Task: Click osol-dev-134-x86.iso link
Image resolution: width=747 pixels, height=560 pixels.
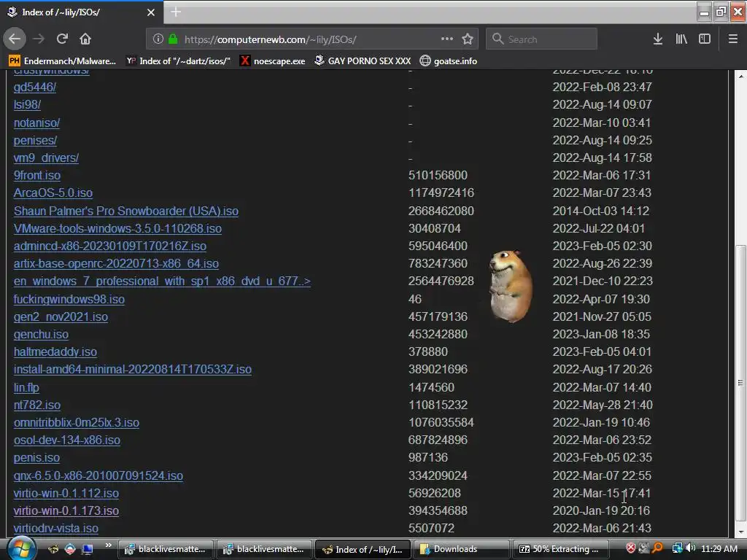Action: tap(66, 440)
